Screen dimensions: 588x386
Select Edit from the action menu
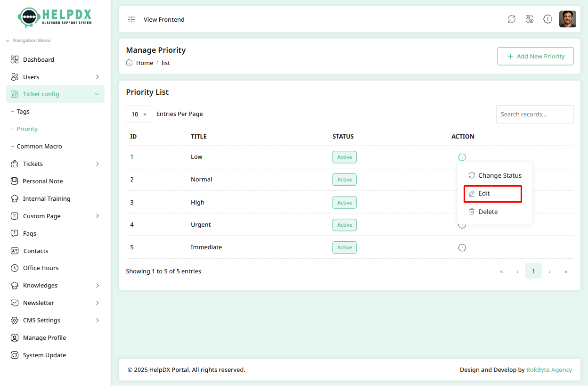tap(484, 193)
